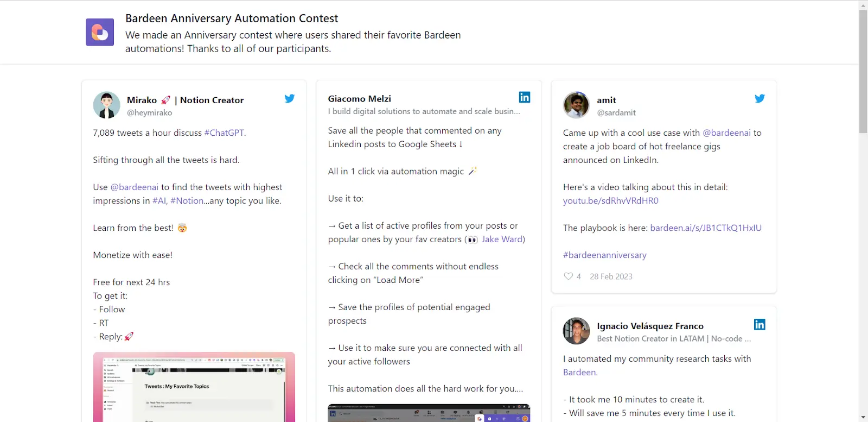
Task: Open youtu.be/sdRhvVRdHR0 video link
Action: click(x=611, y=200)
